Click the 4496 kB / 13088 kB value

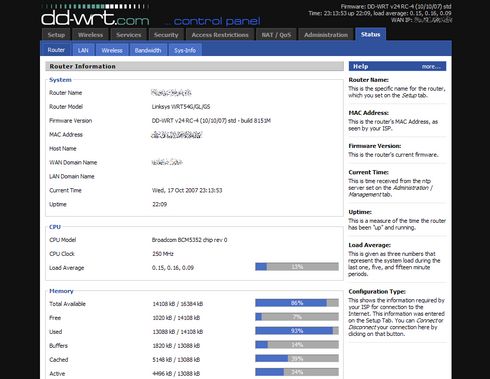tap(176, 374)
